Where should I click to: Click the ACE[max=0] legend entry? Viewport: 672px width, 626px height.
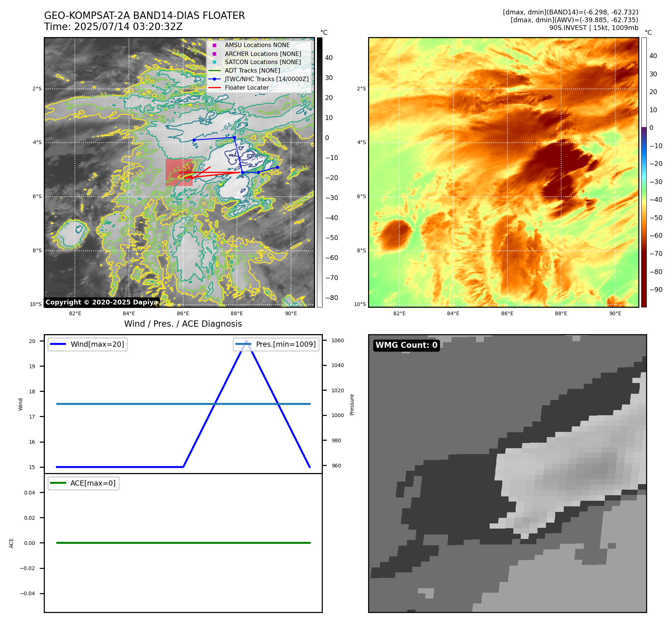pyautogui.click(x=83, y=483)
